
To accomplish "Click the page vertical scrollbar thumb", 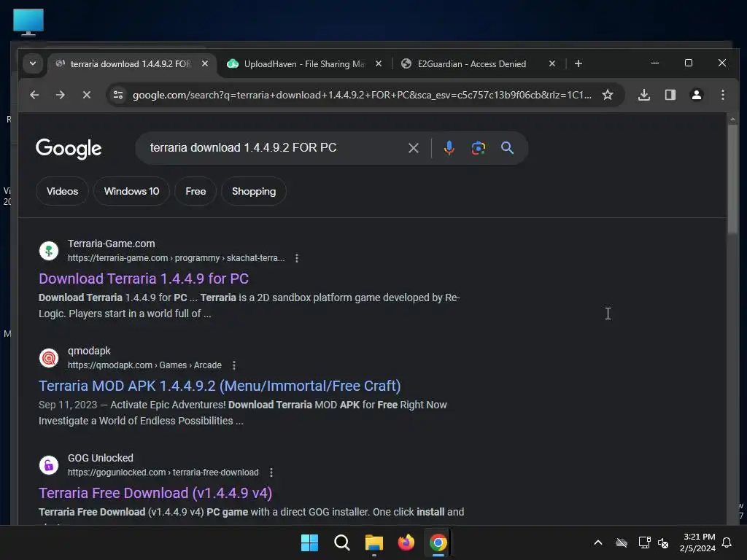I will pos(732,179).
